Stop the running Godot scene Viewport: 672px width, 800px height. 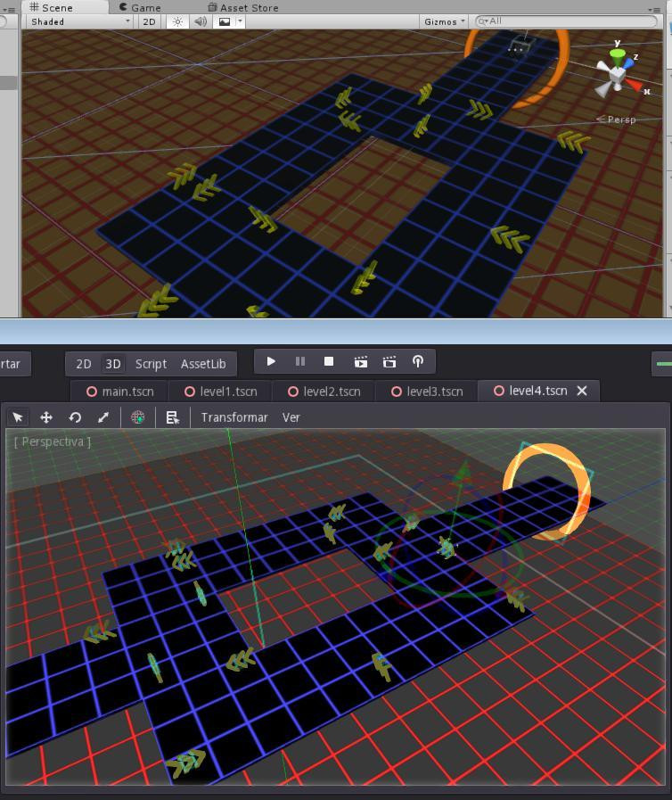point(329,362)
